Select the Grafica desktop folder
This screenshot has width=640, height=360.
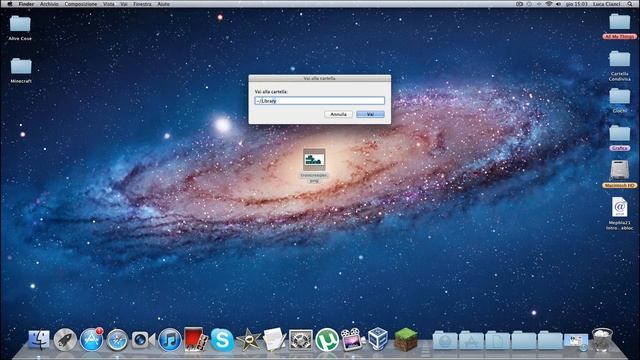[620, 138]
